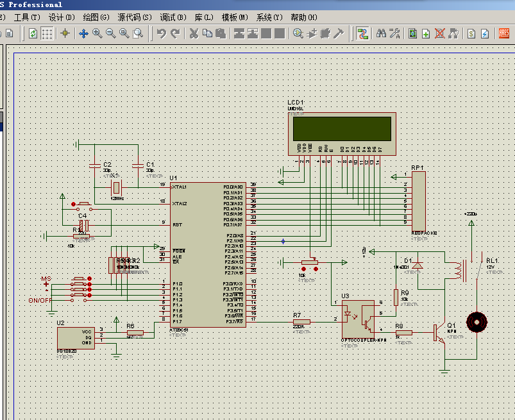Click the New Sheet plus icon
Viewport: 515px width, 420px height.
426,33
